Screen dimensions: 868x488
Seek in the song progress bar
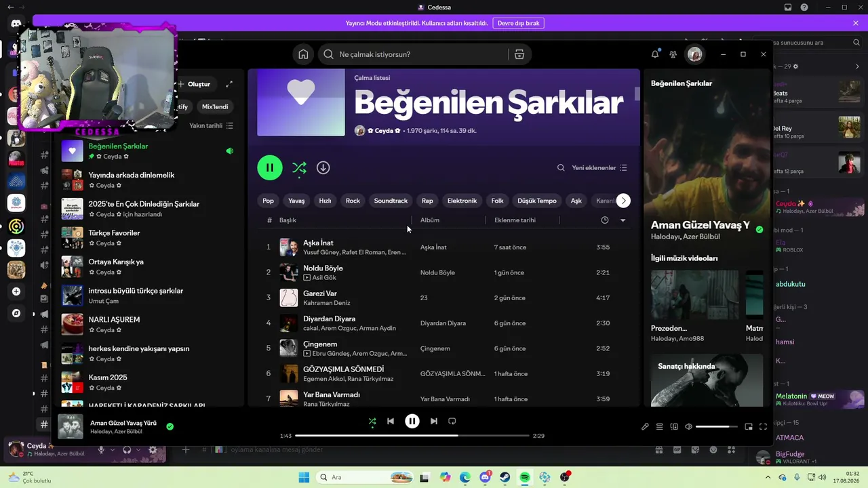coord(412,435)
